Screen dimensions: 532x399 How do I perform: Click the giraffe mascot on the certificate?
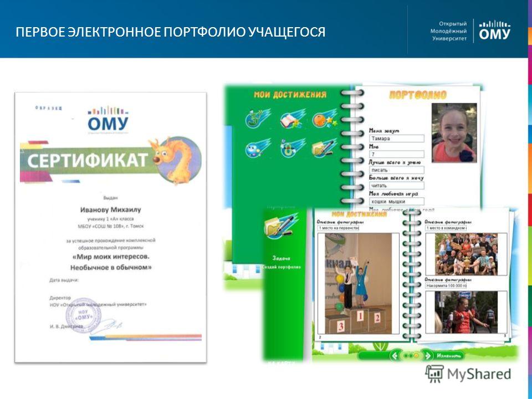(x=176, y=160)
